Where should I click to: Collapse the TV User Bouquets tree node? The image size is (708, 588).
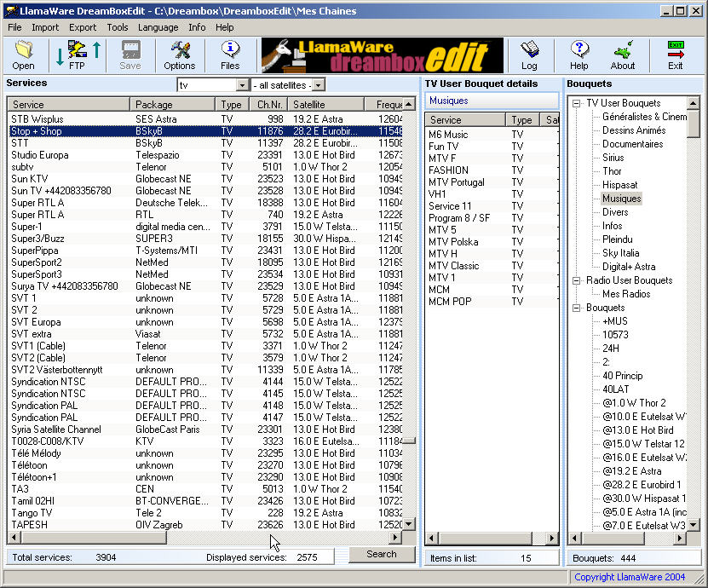pos(577,103)
